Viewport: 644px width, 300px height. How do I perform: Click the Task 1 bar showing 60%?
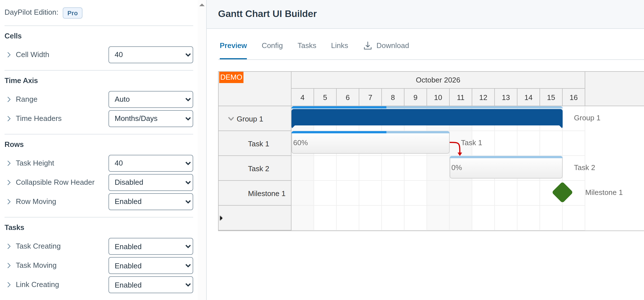371,143
